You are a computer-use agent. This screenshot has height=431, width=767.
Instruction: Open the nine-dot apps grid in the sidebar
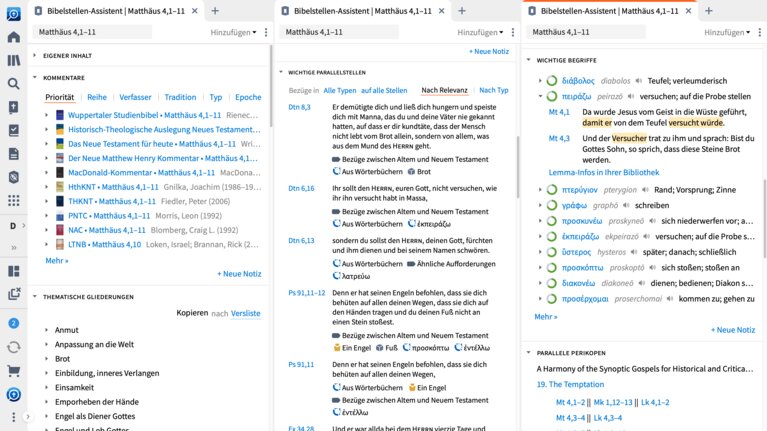coord(14,200)
